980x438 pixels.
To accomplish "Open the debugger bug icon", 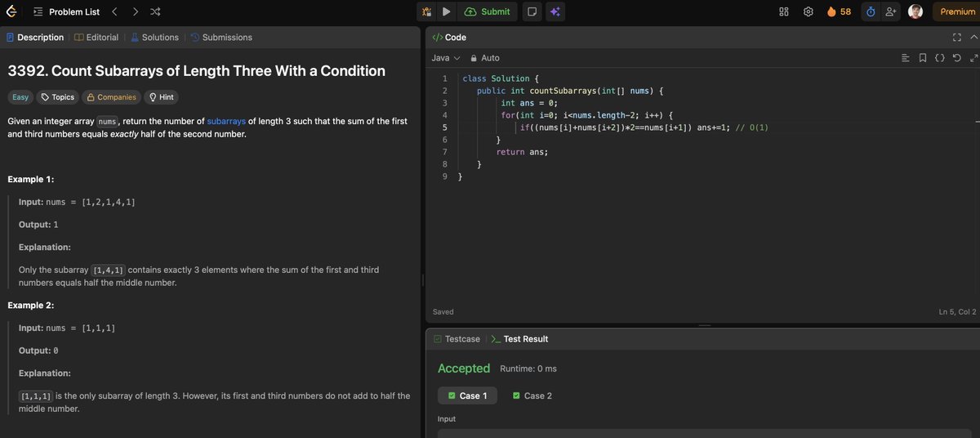I will pos(426,11).
